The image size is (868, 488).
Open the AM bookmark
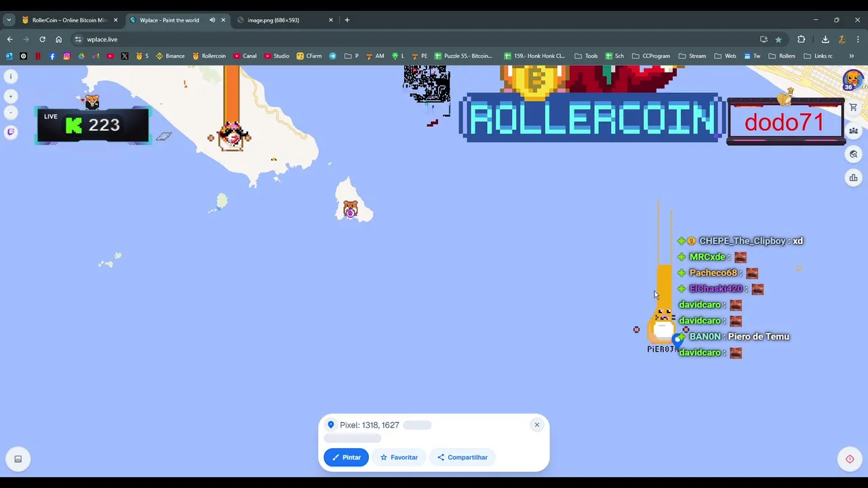coord(374,56)
